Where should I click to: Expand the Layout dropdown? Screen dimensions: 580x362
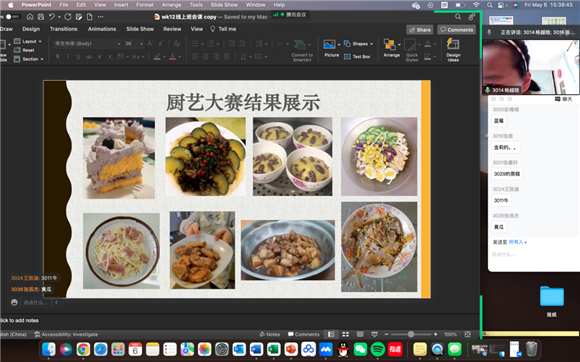pos(28,41)
